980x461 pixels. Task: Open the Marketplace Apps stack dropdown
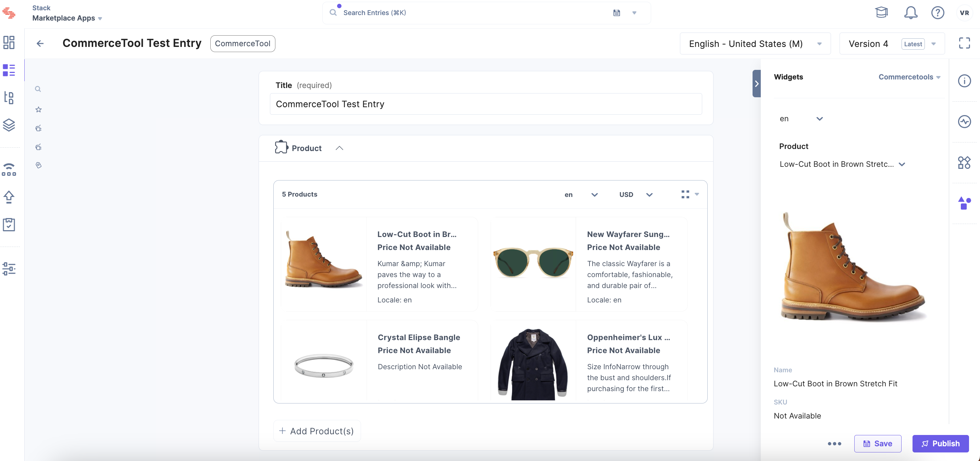[x=67, y=18]
